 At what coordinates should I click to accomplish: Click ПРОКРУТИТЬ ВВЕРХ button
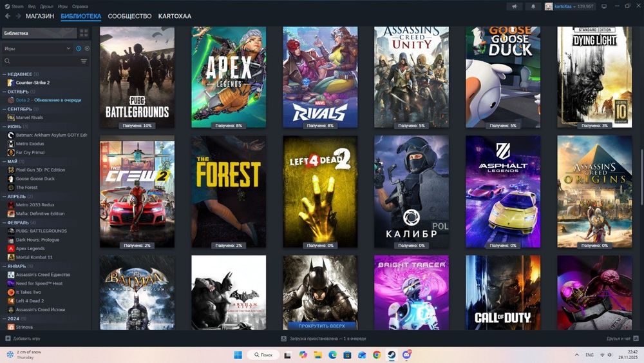tap(321, 326)
